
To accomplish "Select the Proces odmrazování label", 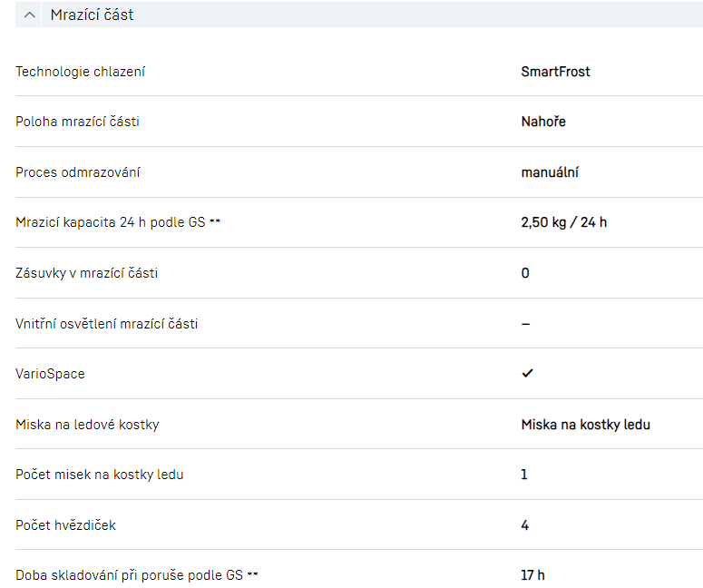I will tap(78, 172).
